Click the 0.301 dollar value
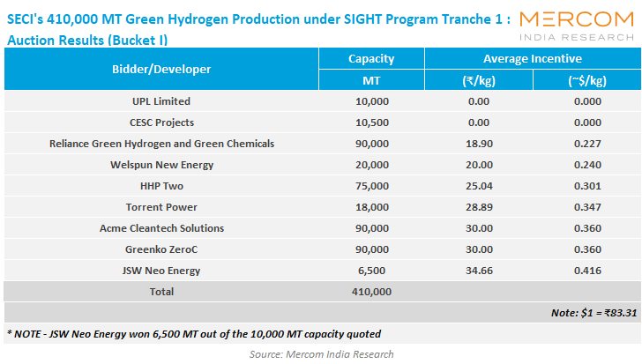The image size is (642, 364). click(587, 186)
